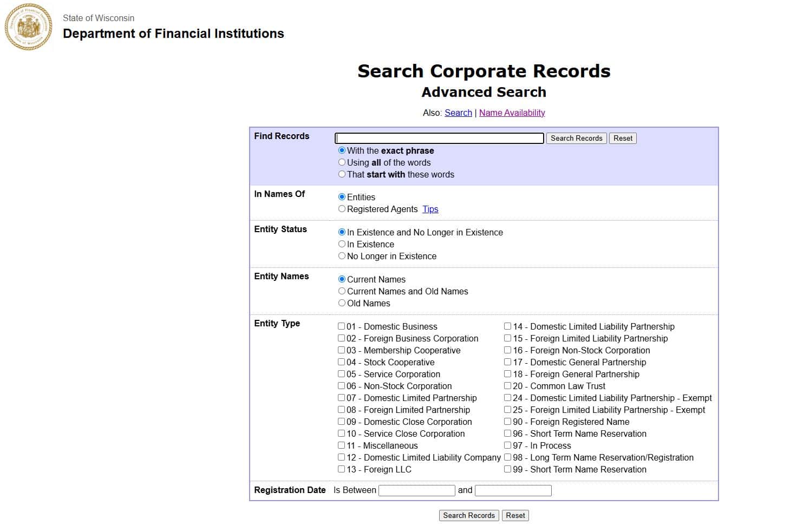This screenshot has width=790, height=532.
Task: Select 'That start with these words' option
Action: click(x=342, y=174)
